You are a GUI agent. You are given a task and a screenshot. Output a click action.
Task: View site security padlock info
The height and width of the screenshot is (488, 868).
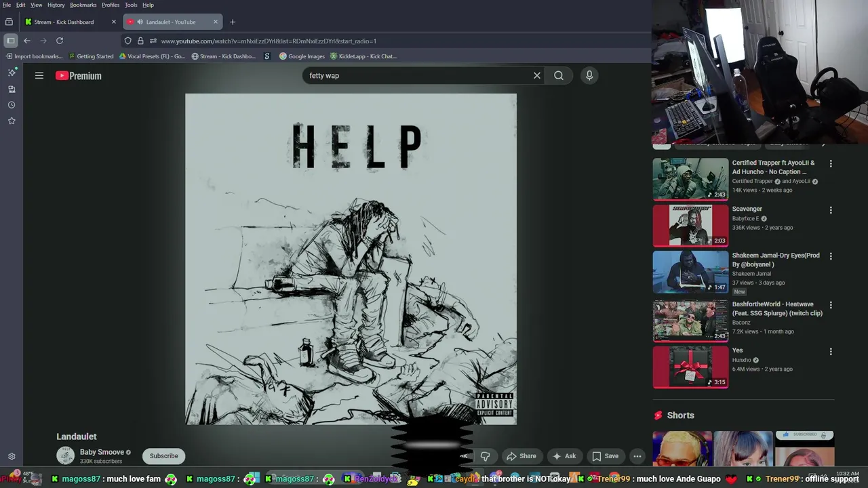point(140,41)
